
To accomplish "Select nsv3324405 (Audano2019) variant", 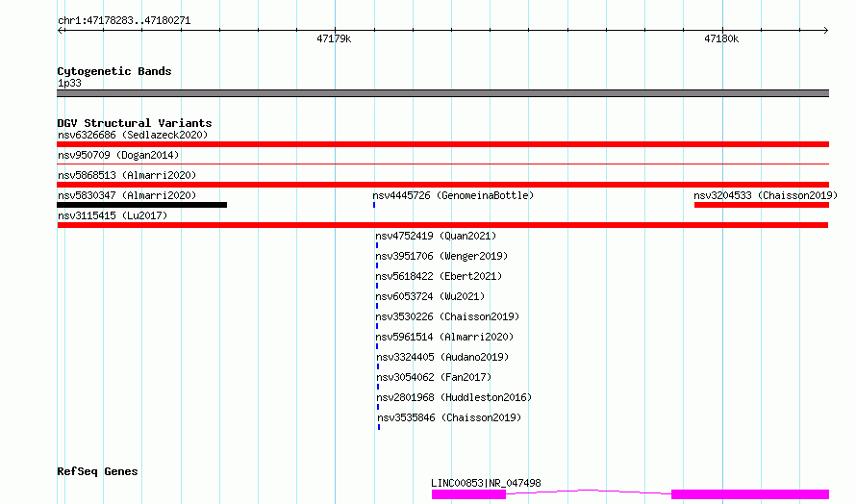I will [x=442, y=357].
